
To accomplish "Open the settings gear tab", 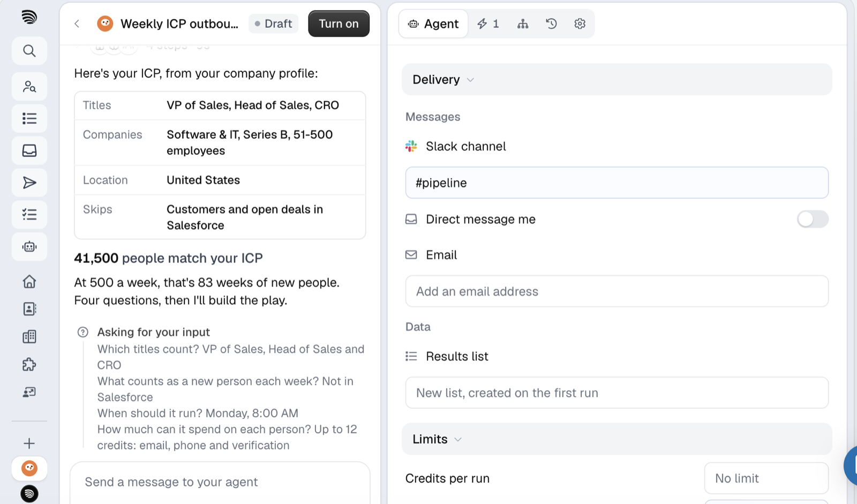I will [x=580, y=24].
